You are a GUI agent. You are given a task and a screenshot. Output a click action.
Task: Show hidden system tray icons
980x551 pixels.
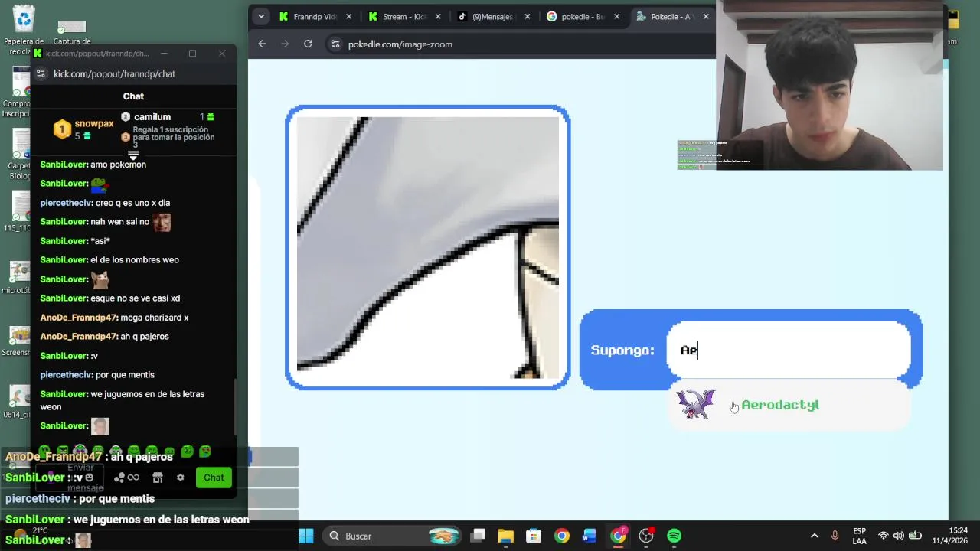[814, 536]
